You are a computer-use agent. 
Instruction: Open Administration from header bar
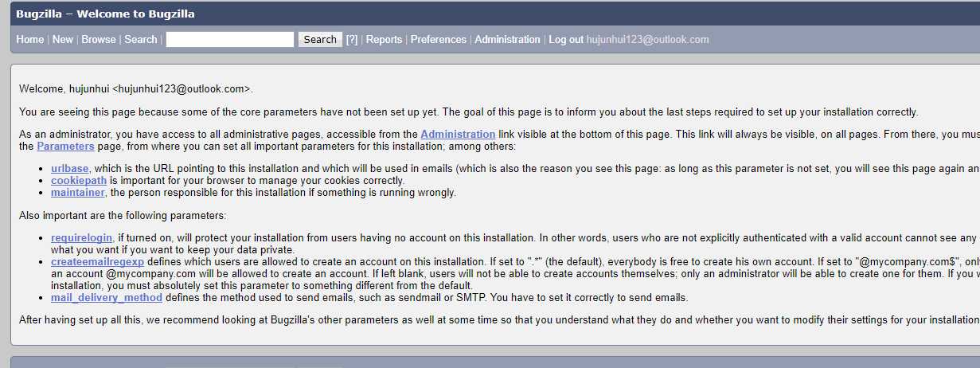point(508,39)
